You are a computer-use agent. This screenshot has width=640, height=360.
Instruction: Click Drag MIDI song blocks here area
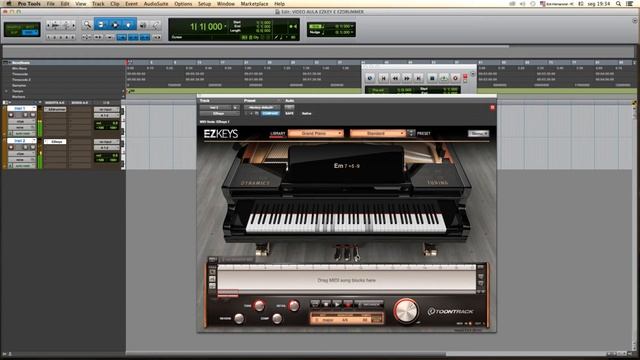pos(347,280)
